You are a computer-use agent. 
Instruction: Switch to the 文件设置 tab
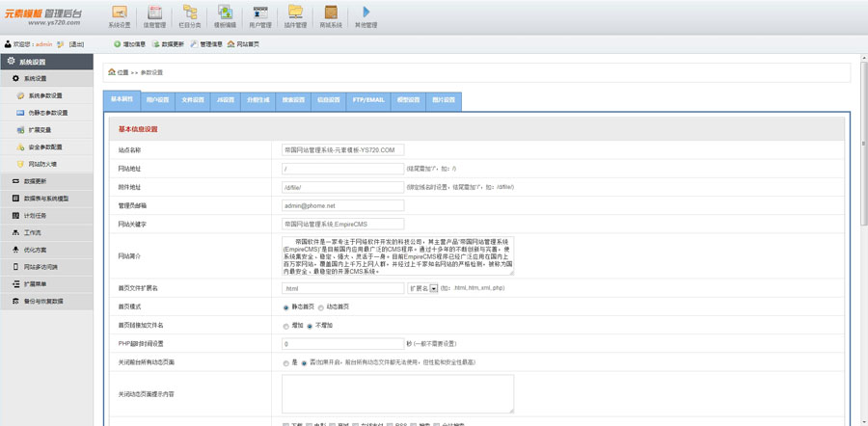(x=193, y=100)
